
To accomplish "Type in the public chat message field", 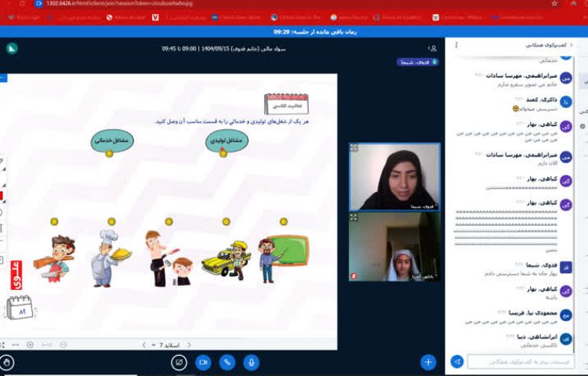I will (520, 362).
